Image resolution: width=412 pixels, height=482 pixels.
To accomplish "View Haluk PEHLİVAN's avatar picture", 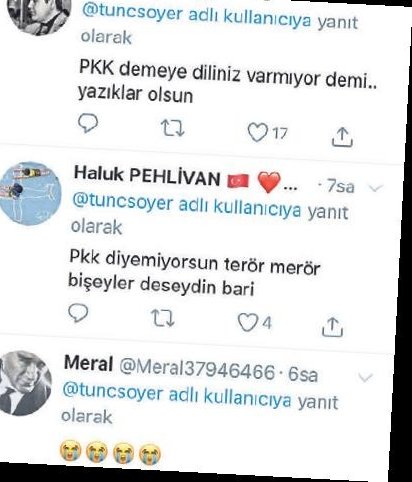I will point(31,193).
